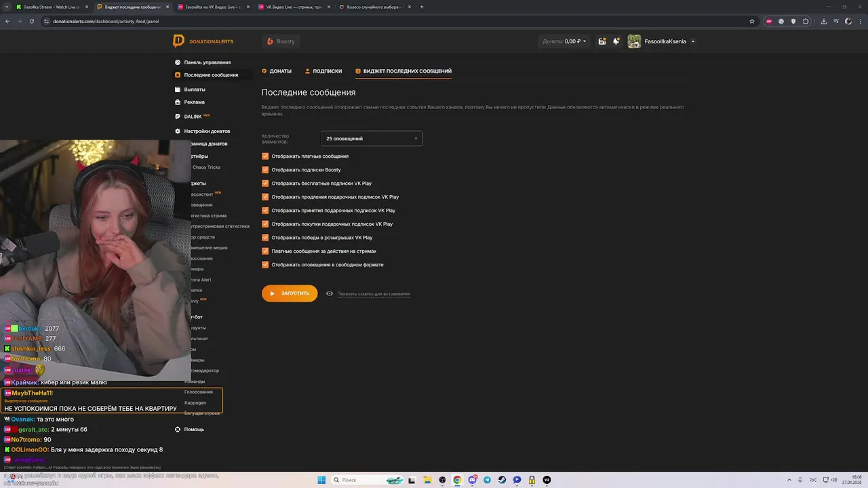Screen dimensions: 868x488
Task: Bookmark this page with star icon
Action: click(x=752, y=21)
